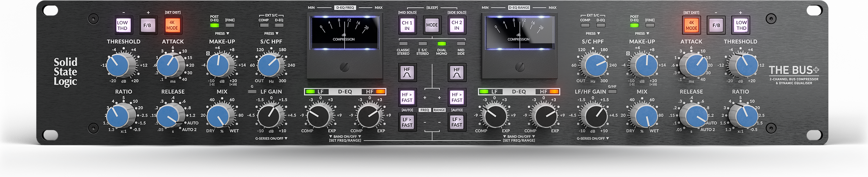
Task: Click the lit DUAL MONO mode LED
Action: [x=441, y=44]
